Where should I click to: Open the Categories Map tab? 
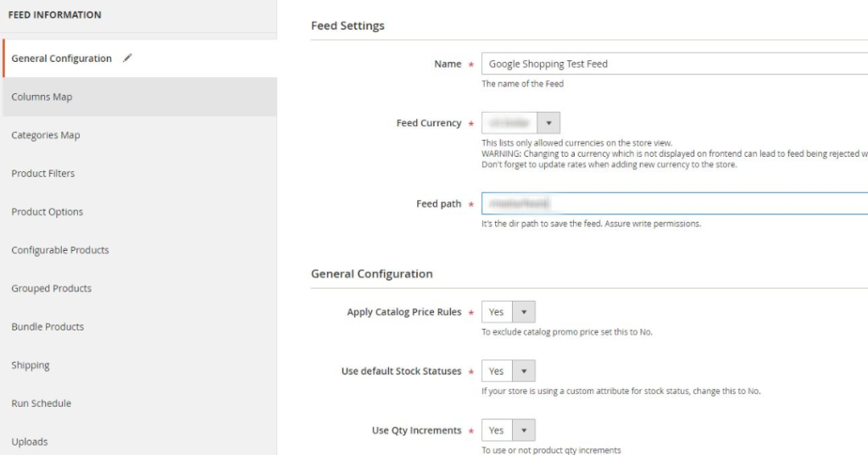coord(140,135)
